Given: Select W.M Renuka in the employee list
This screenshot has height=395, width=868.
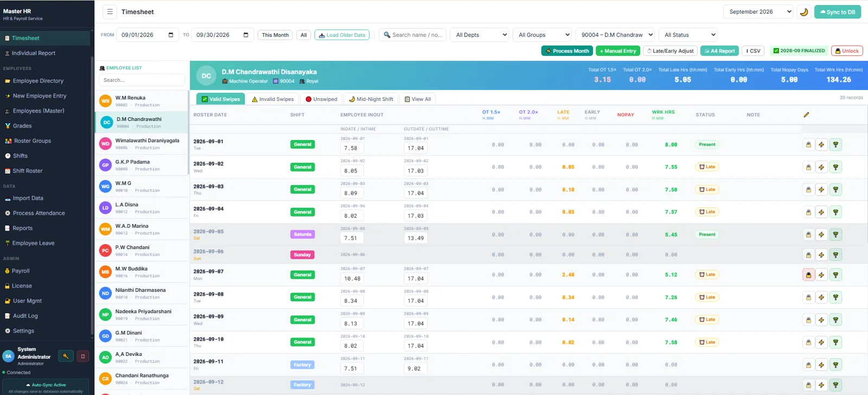Looking at the screenshot, I should point(142,101).
